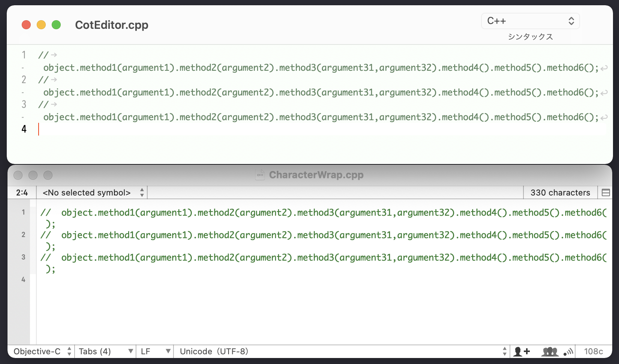This screenshot has height=364, width=619.
Task: Open the C++ syntax dropdown in CotEditor
Action: click(x=530, y=21)
